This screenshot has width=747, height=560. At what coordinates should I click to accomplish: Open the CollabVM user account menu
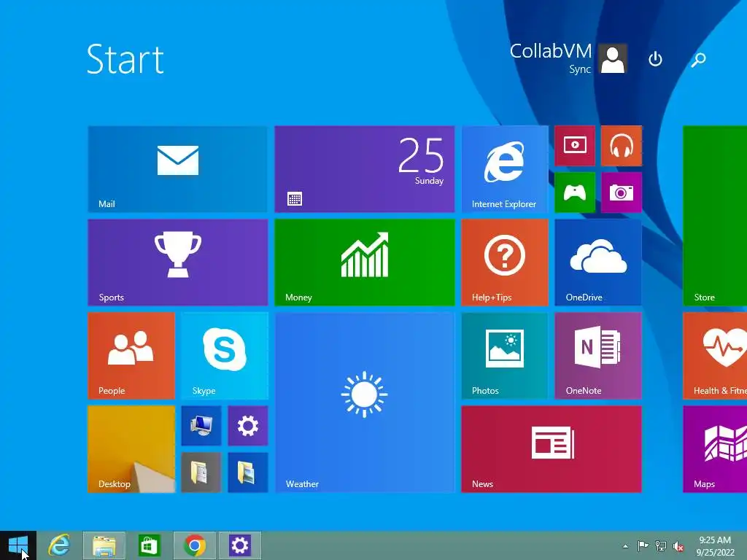(568, 58)
